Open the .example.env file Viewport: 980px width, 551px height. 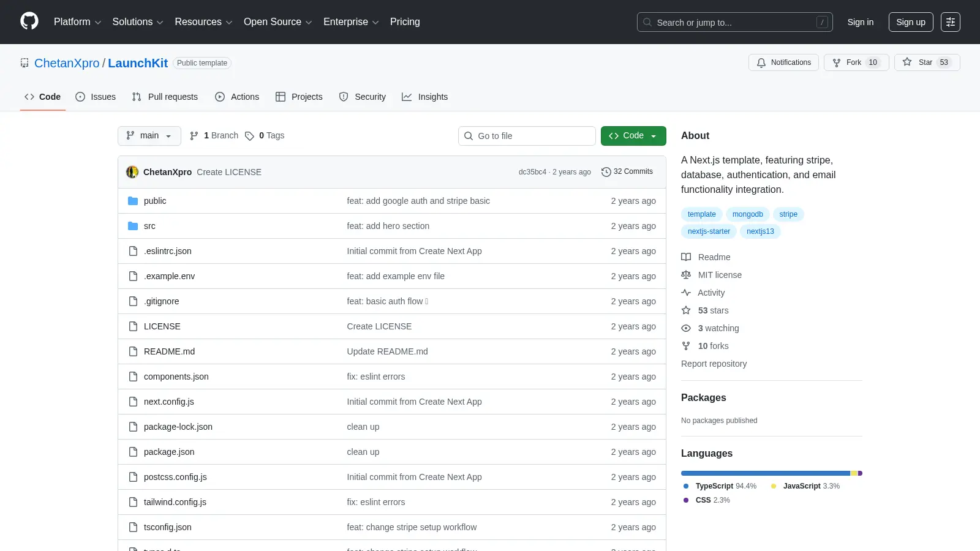pos(170,276)
